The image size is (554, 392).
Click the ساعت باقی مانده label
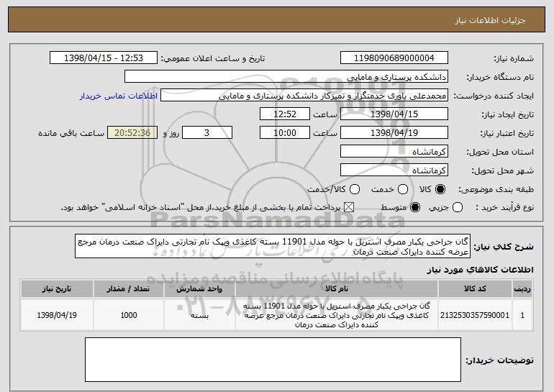tap(71, 133)
